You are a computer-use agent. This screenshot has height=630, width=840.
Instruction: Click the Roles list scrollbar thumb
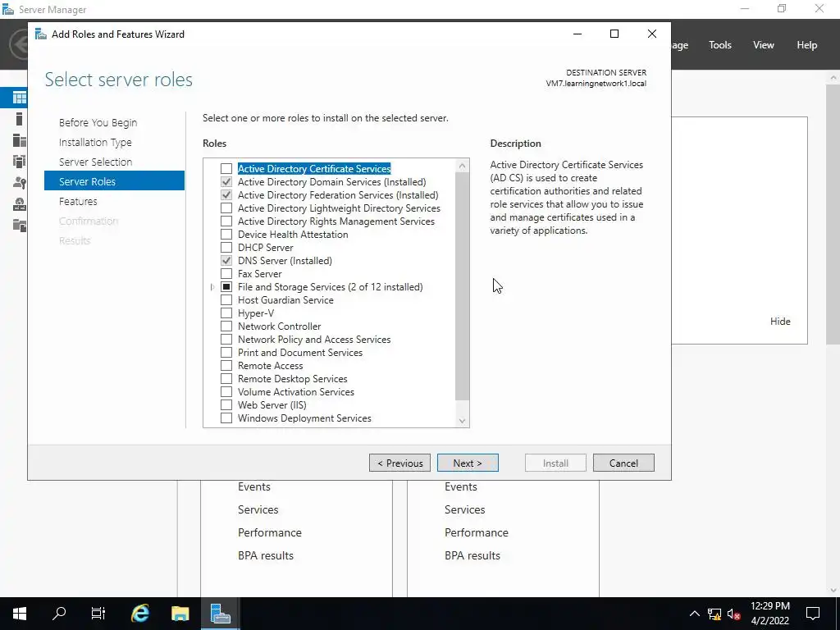(463, 286)
